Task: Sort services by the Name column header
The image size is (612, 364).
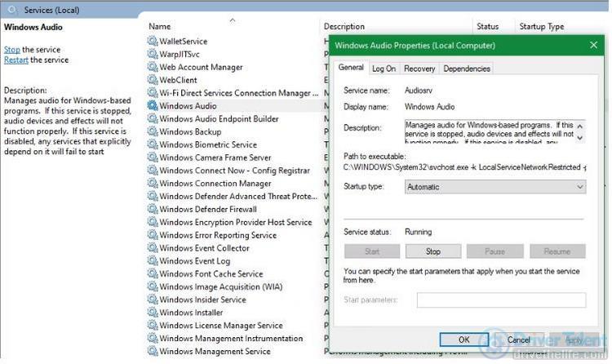Action: click(160, 27)
